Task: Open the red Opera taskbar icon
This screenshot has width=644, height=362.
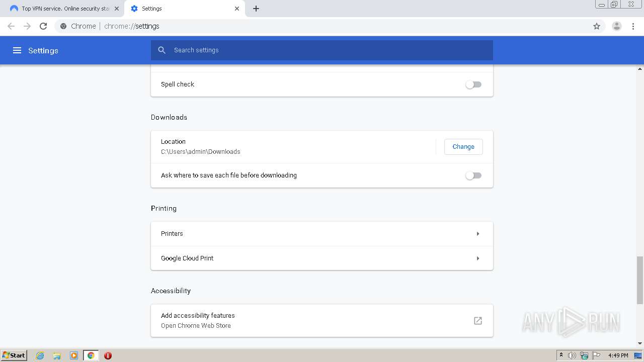Action: [108, 355]
